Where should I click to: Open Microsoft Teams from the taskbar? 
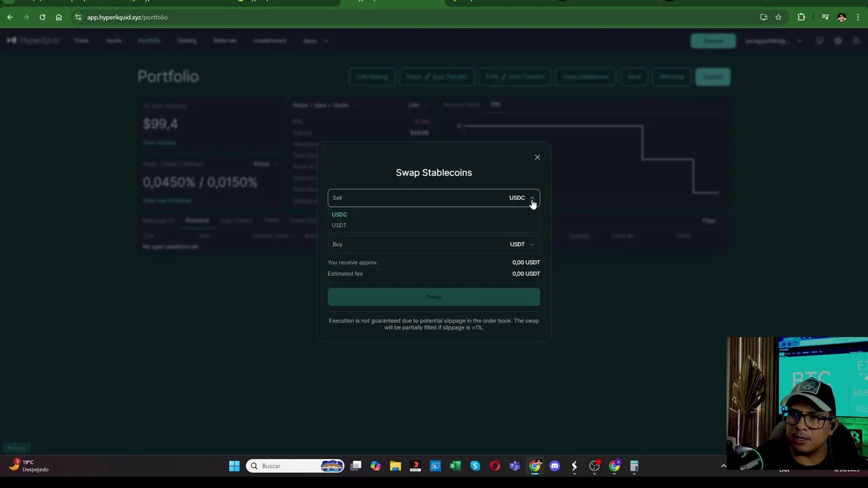515,466
